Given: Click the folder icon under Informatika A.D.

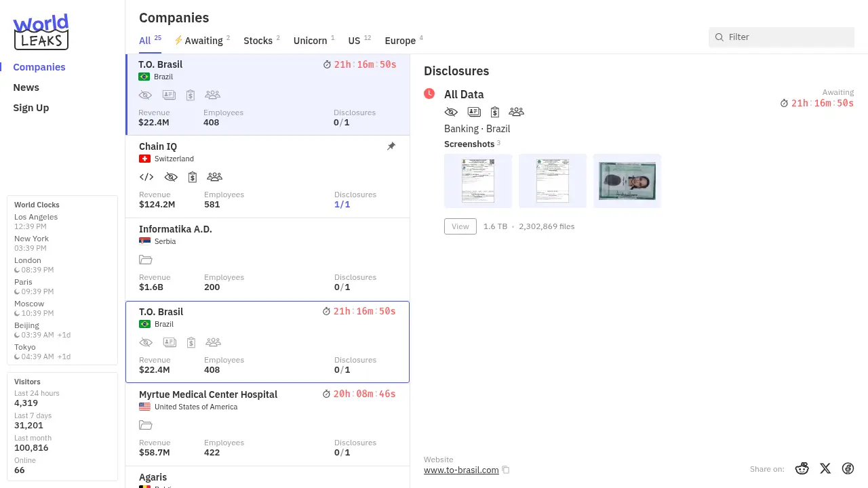Looking at the screenshot, I should pyautogui.click(x=145, y=260).
